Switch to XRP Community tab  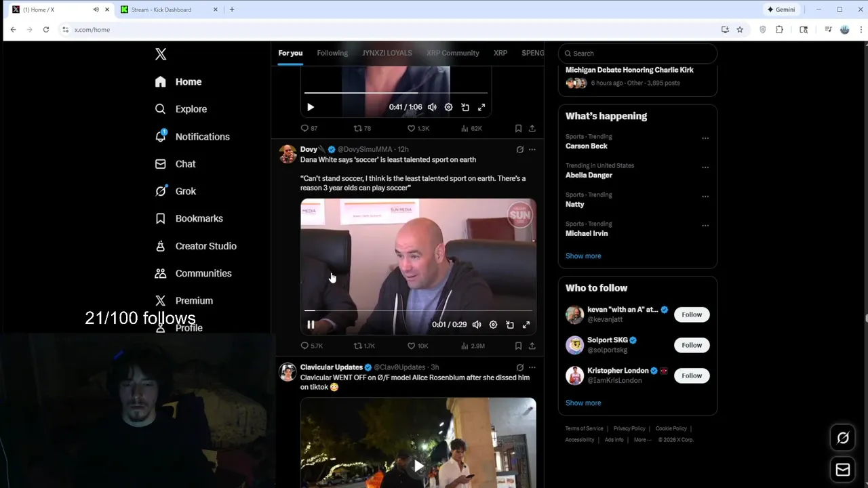pyautogui.click(x=453, y=53)
